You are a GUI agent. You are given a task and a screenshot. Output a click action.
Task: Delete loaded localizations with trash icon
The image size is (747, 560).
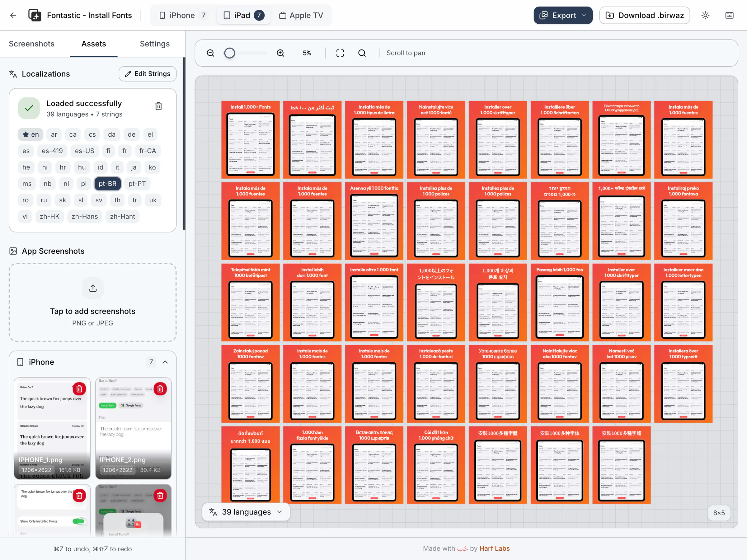coord(158,106)
